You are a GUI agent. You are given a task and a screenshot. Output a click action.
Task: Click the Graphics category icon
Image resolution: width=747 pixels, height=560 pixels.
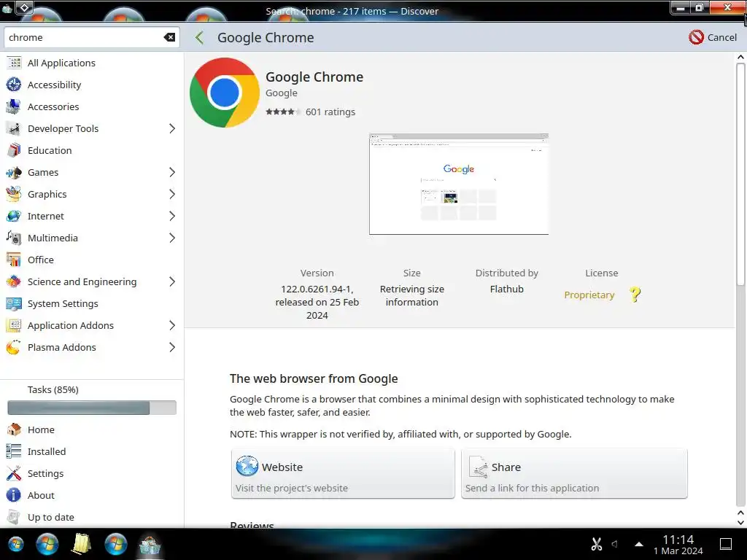point(14,194)
